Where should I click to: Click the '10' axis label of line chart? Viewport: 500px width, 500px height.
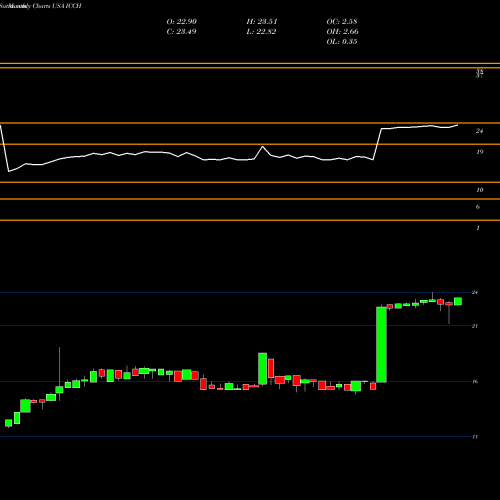(479, 190)
